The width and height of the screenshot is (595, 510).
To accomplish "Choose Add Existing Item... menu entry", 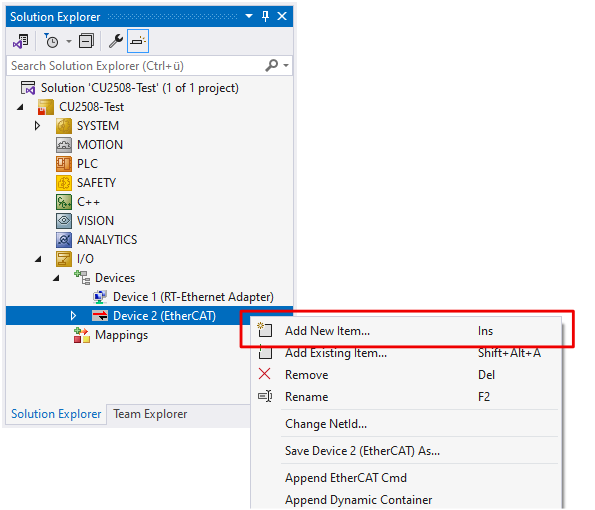I will click(406, 353).
